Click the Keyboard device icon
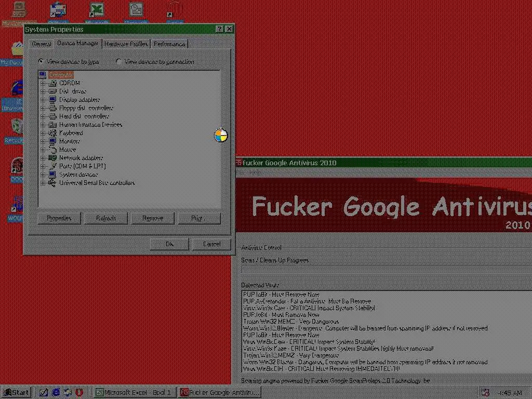Screen dimensions: 532x399 coord(52,133)
